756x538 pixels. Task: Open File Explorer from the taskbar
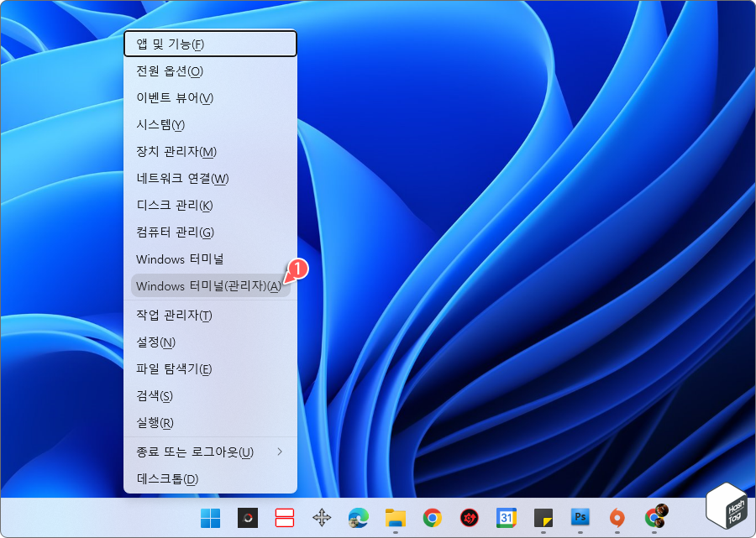click(394, 519)
